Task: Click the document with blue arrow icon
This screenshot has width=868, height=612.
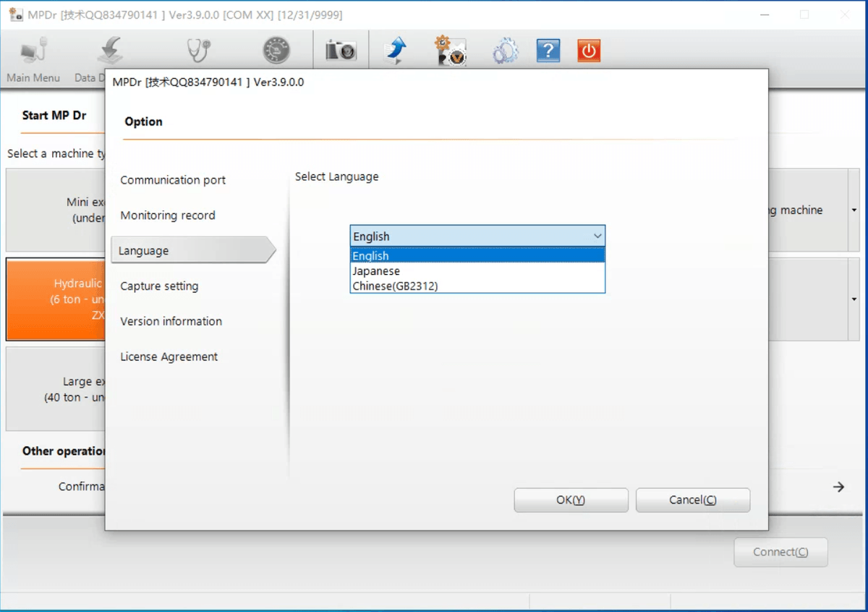Action: click(395, 51)
